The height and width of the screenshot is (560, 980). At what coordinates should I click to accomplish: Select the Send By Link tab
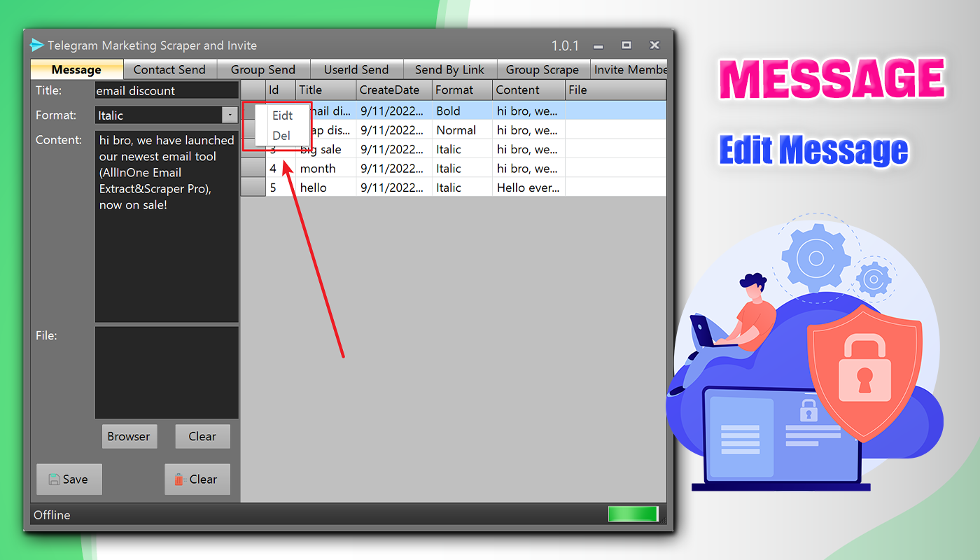pyautogui.click(x=449, y=69)
